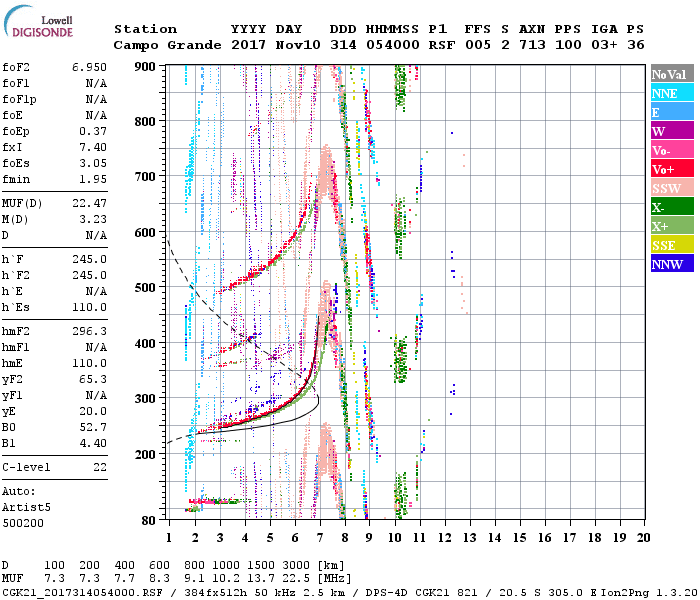Select the dark green X- legend swatch
This screenshot has width=700, height=600.
click(671, 207)
